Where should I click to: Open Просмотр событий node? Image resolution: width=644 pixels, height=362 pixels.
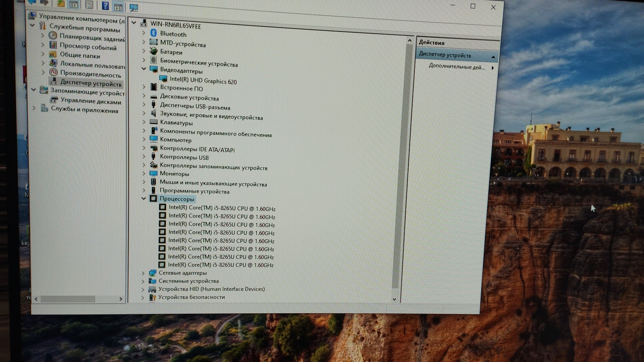tap(88, 47)
